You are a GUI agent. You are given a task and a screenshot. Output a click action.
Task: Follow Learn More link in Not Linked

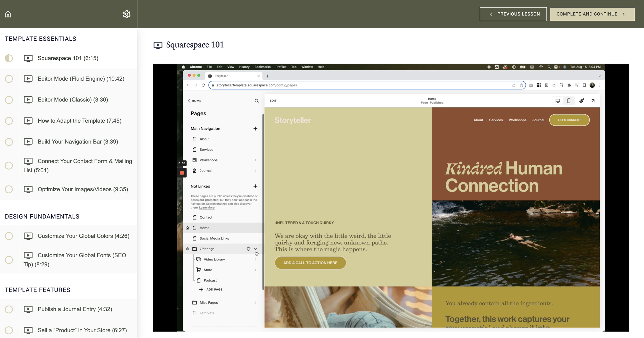click(x=207, y=208)
